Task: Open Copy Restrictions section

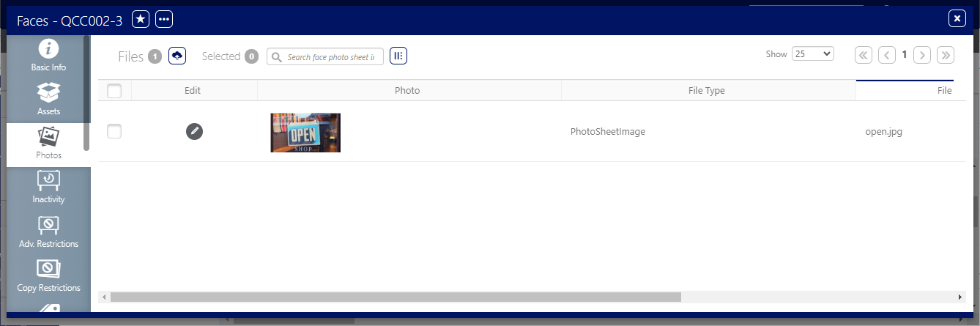Action: 48,276
